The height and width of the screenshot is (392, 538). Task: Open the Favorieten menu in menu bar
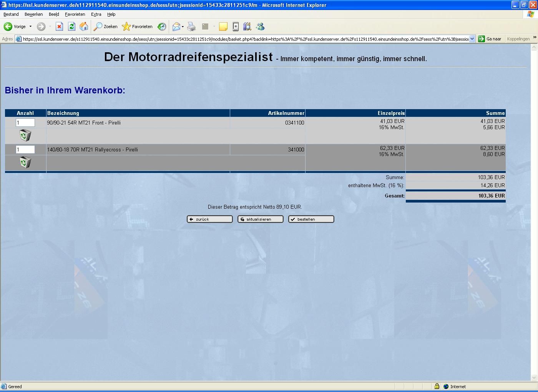pos(75,14)
